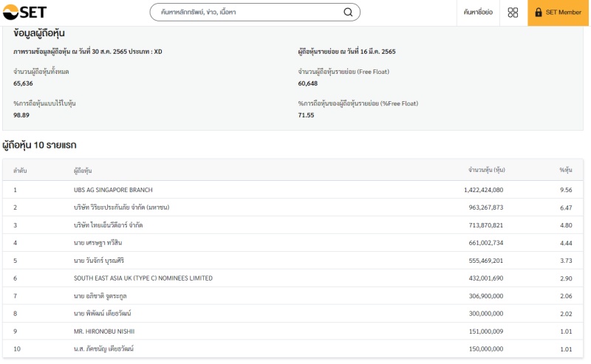Click the ลำดับ column header
This screenshot has height=364, width=591.
point(20,171)
